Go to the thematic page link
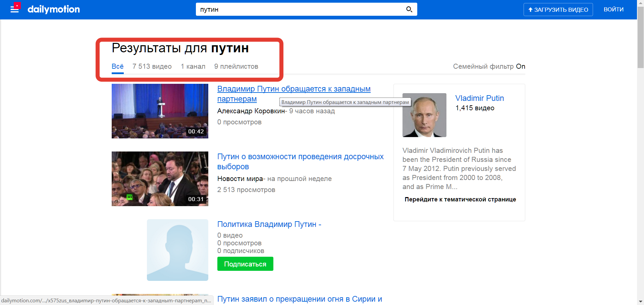This screenshot has height=305, width=644. [460, 199]
